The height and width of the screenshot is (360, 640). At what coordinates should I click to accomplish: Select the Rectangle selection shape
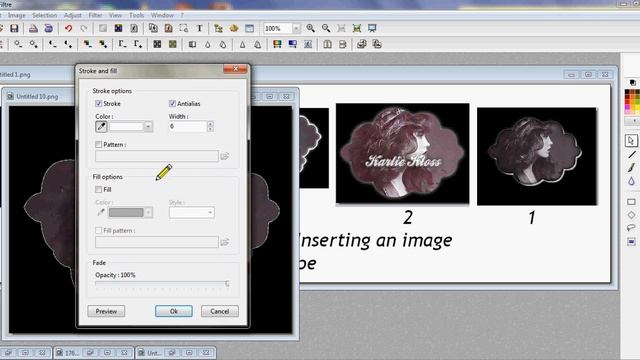631,202
